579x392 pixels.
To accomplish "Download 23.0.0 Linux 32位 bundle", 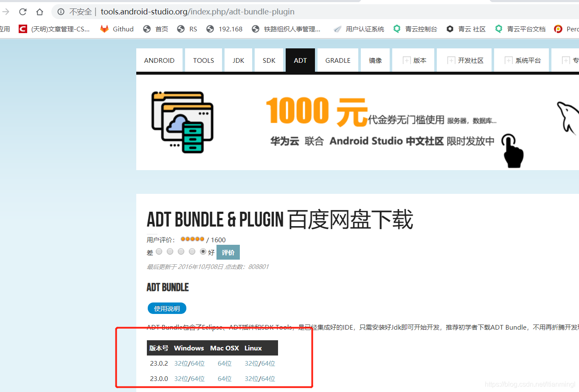I will coord(252,379).
